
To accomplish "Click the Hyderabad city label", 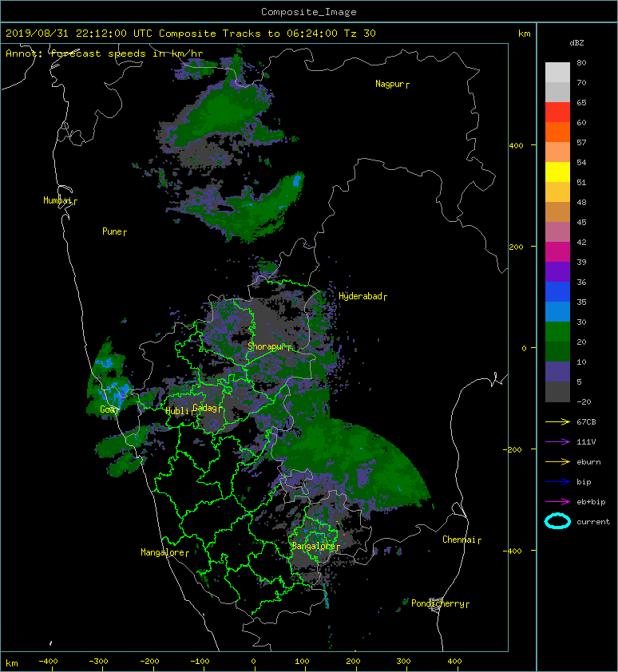I will pyautogui.click(x=360, y=296).
